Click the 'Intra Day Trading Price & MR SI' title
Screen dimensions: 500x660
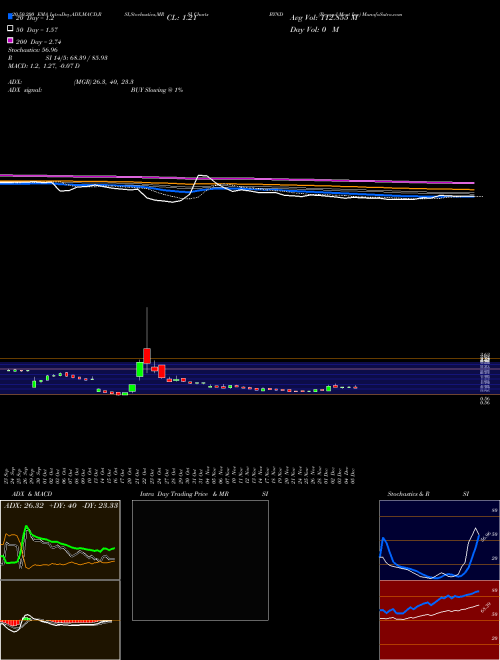(204, 494)
